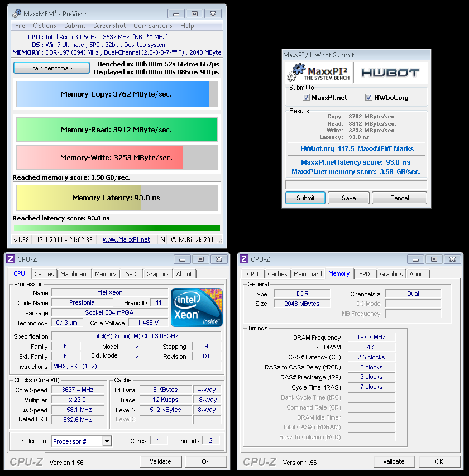Screen dimensions: 469x476
Task: Click the empty field above Submit button
Action: click(x=356, y=185)
